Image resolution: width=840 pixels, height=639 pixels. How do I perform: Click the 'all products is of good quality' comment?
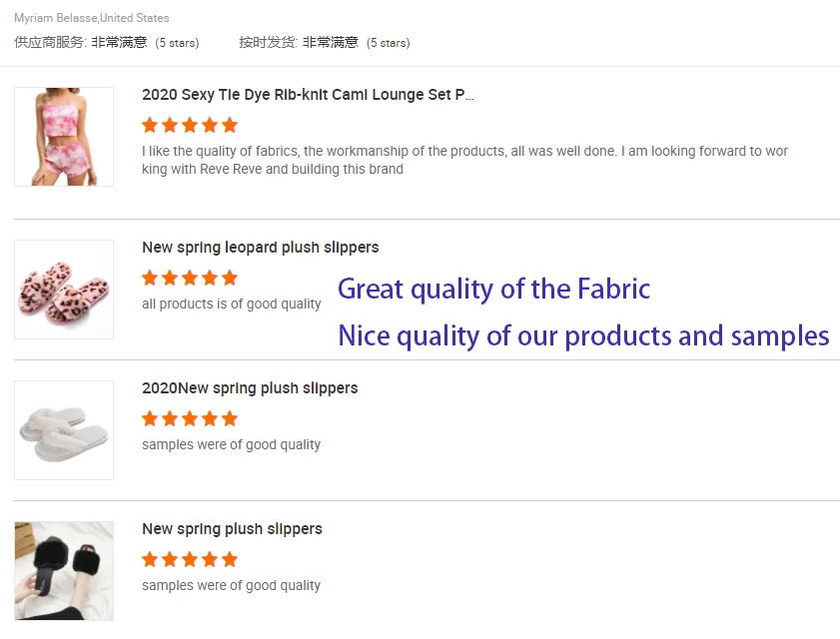point(232,304)
